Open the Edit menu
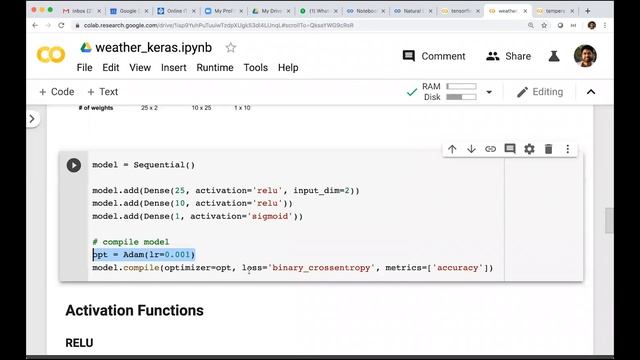This screenshot has width=640, height=360. pyautogui.click(x=111, y=68)
